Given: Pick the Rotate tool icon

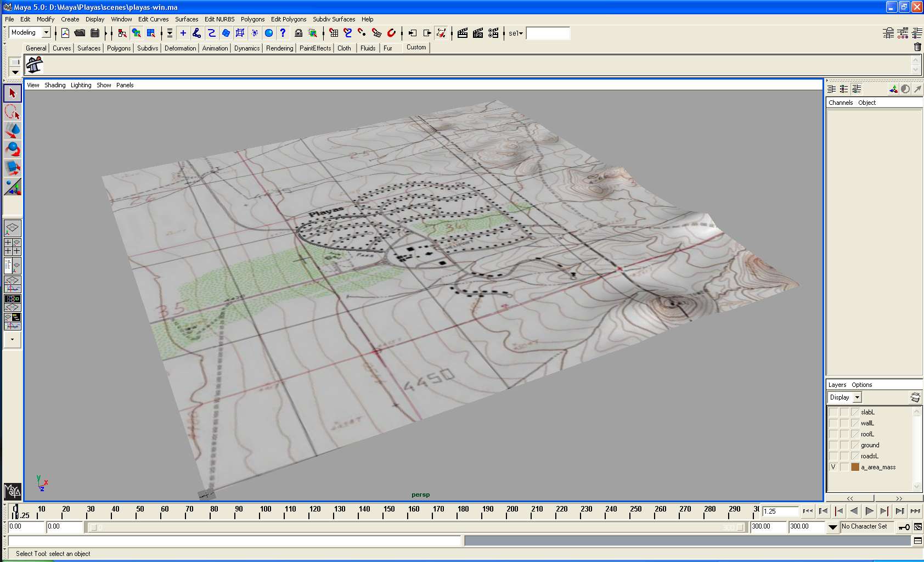Looking at the screenshot, I should tap(13, 149).
